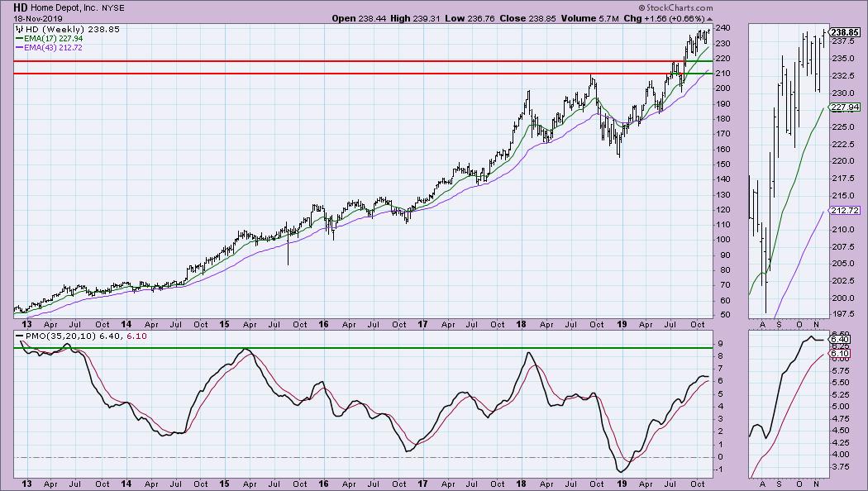The width and height of the screenshot is (868, 491).
Task: Click the up arrow after the Chg value
Action: click(710, 19)
